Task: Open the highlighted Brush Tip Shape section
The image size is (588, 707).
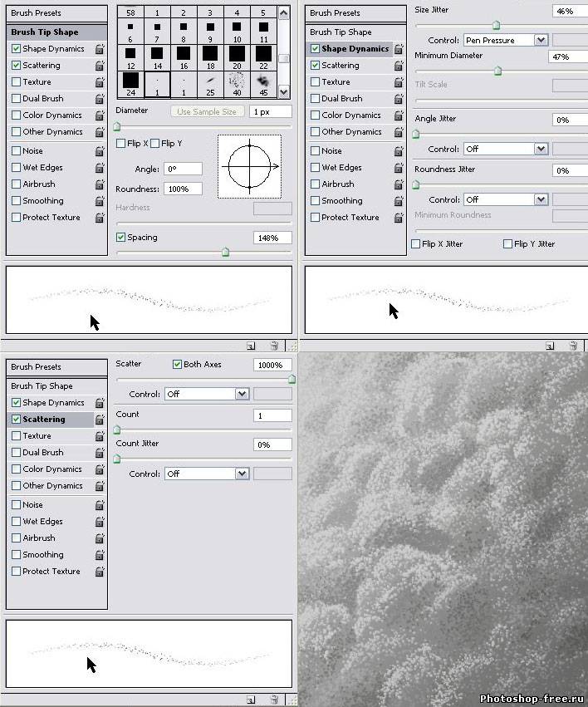Action: click(x=45, y=32)
